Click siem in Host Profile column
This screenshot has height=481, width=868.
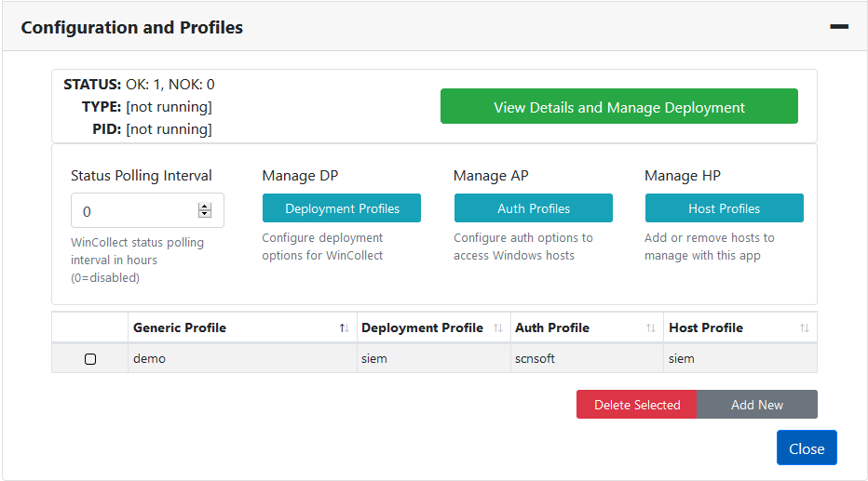pos(682,359)
